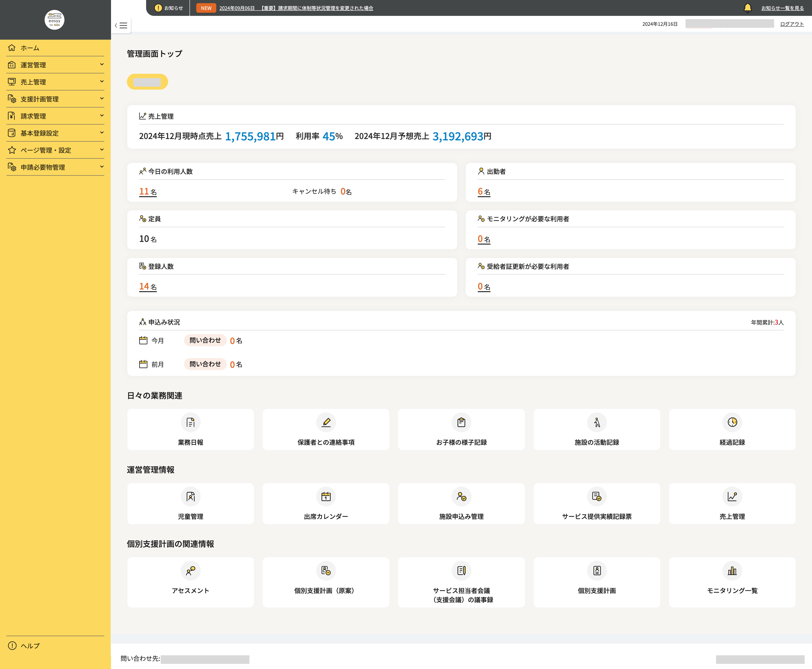
Task: Select 申請必要物管理 menu label
Action: click(x=43, y=167)
